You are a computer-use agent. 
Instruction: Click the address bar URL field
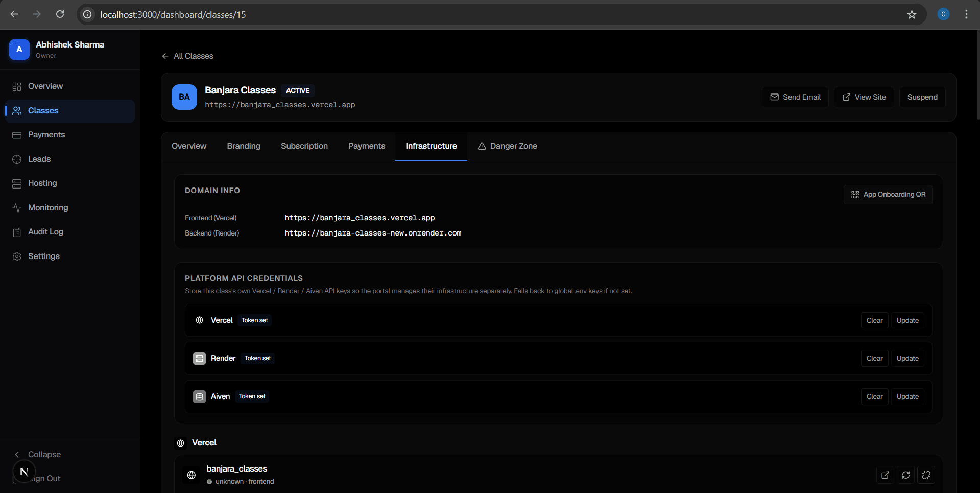pyautogui.click(x=500, y=14)
